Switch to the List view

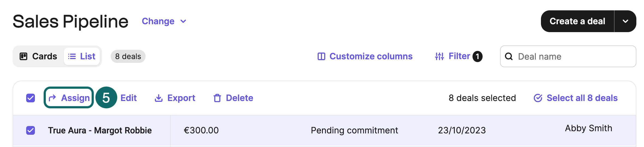(x=82, y=56)
